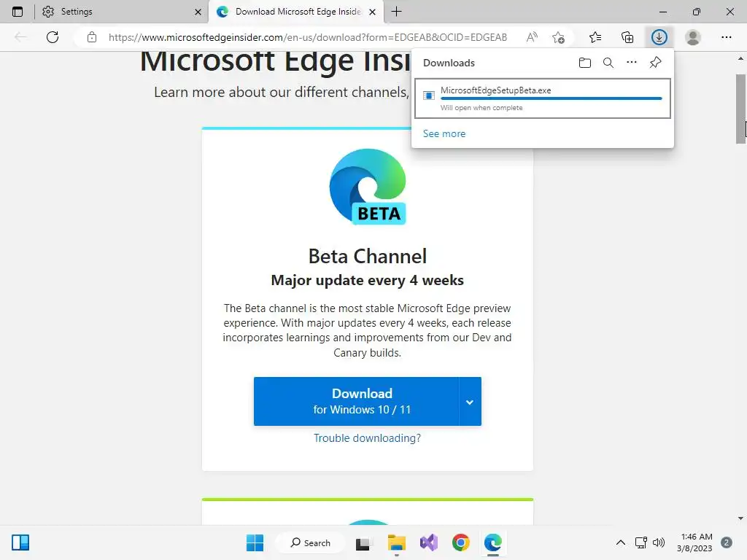Show hidden tray icons chevron
Viewport: 747px width, 560px height.
[x=621, y=542]
